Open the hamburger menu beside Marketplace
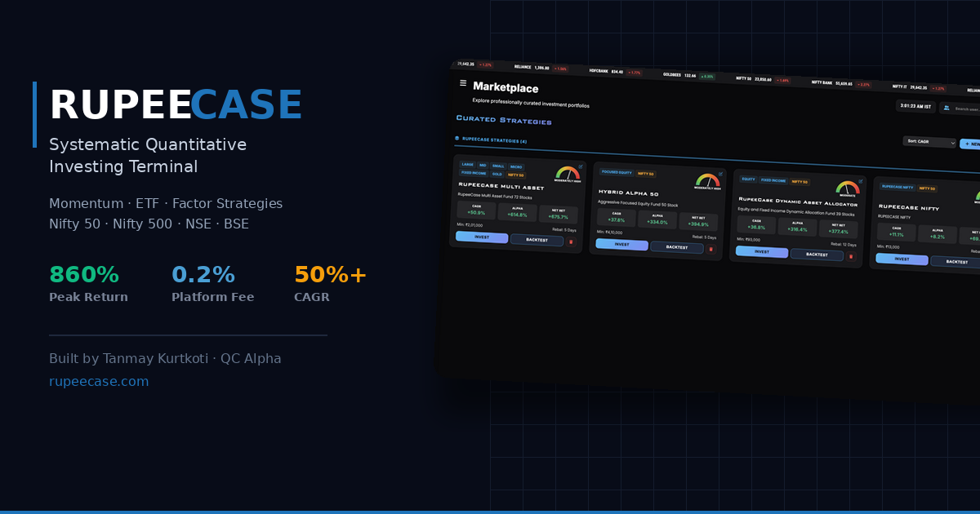This screenshot has width=980, height=514. [x=463, y=83]
